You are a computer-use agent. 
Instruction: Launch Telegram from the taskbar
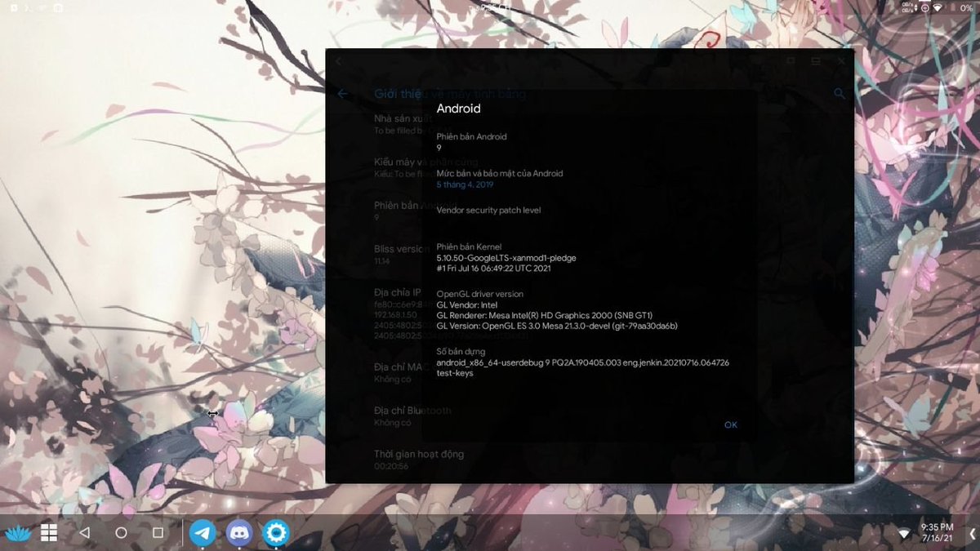point(203,533)
